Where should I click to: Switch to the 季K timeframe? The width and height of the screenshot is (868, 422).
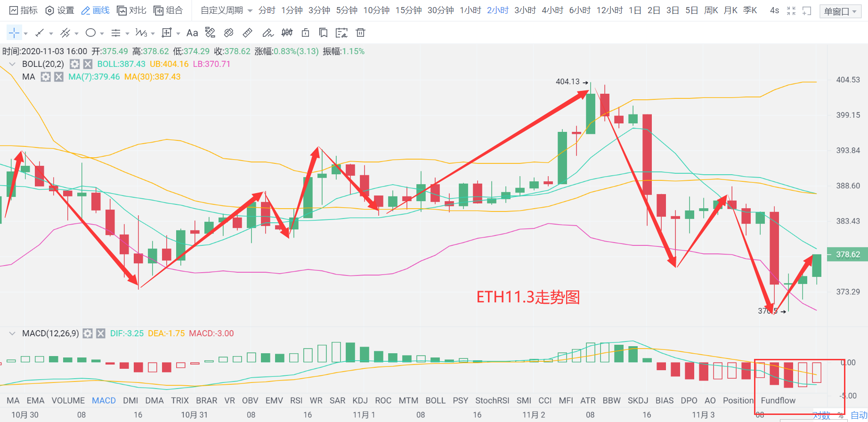click(x=750, y=10)
